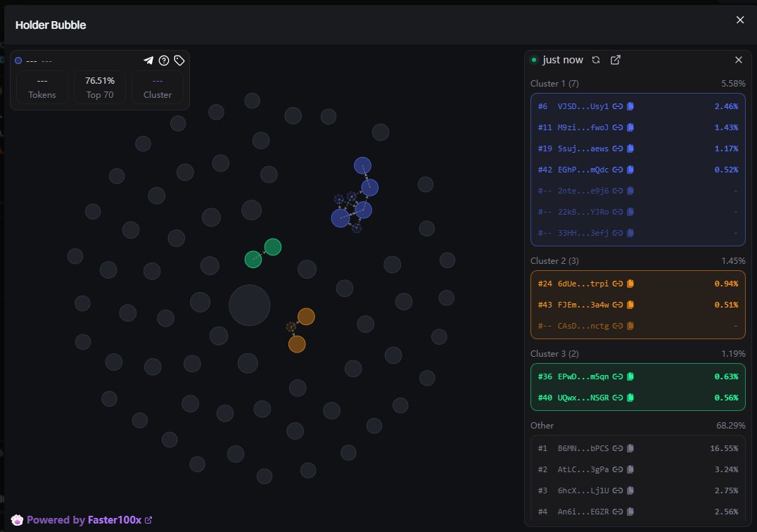757x532 pixels.
Task: Open holder list in external window
Action: pyautogui.click(x=616, y=61)
